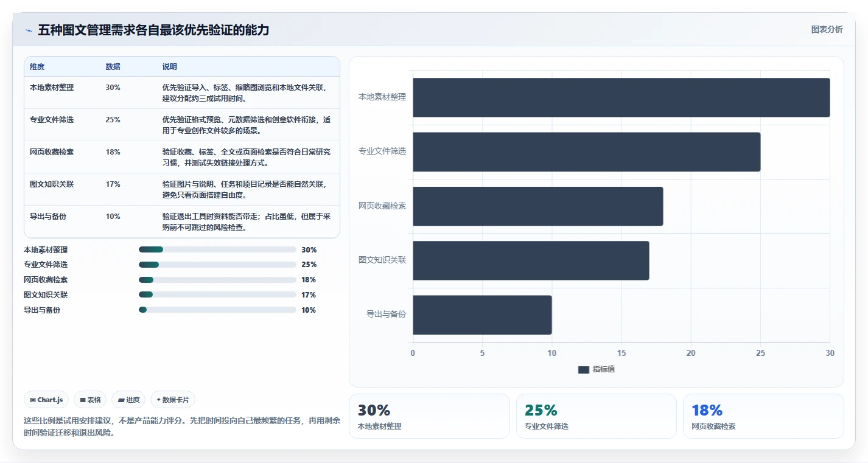Click 专业文件筛选 in the table
Screen dimensions: 868x463
click(52, 120)
